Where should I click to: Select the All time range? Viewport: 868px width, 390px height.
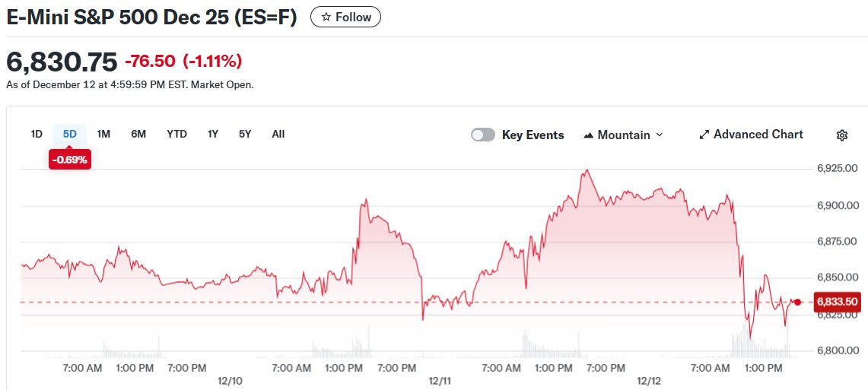point(278,134)
